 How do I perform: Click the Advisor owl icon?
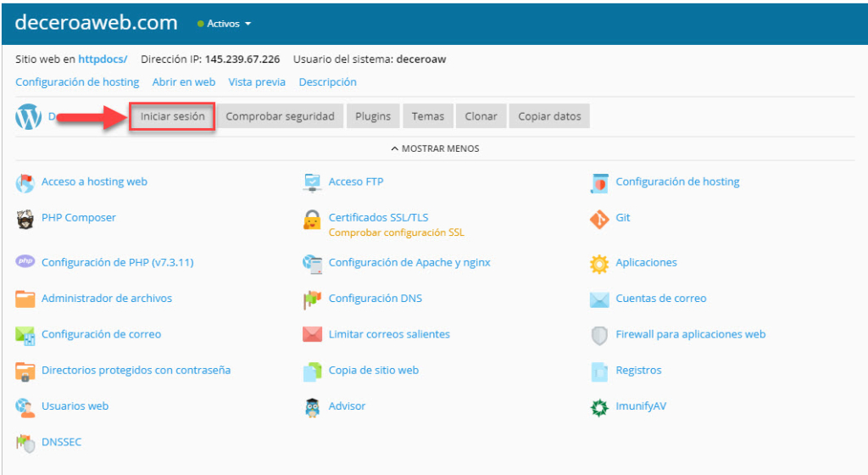coord(312,407)
